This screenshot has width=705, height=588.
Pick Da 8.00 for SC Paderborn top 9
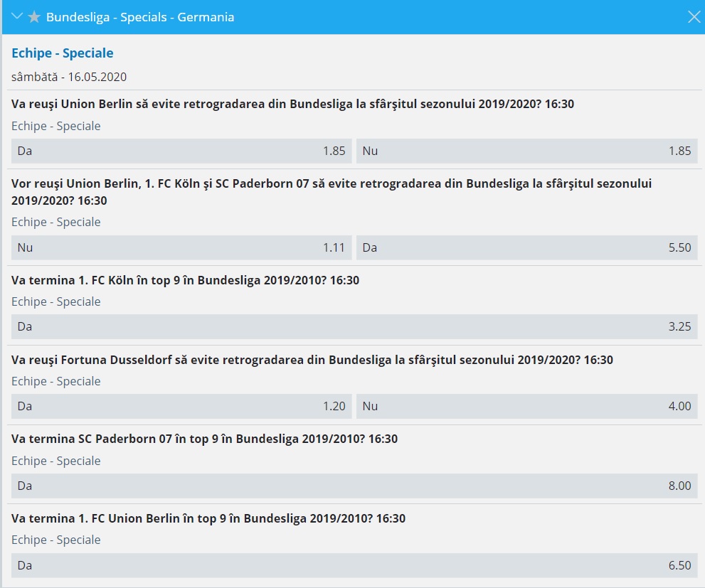point(354,486)
